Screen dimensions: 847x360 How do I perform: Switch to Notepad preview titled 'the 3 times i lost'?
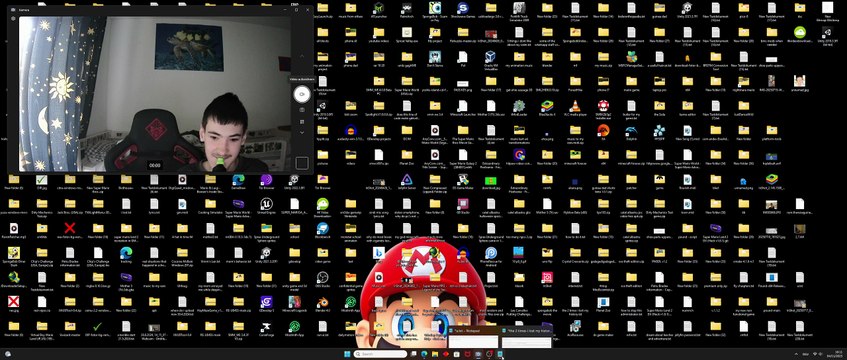point(527,337)
